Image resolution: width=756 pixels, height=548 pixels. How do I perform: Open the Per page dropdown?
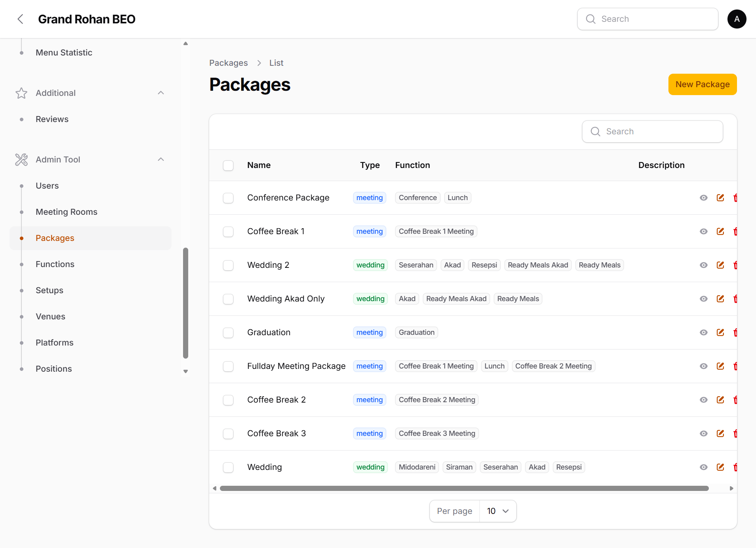pos(498,511)
